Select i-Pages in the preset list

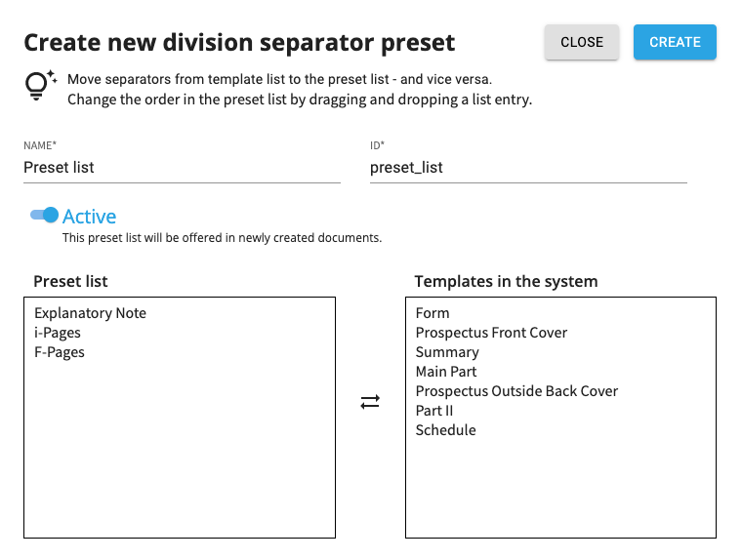pos(58,333)
